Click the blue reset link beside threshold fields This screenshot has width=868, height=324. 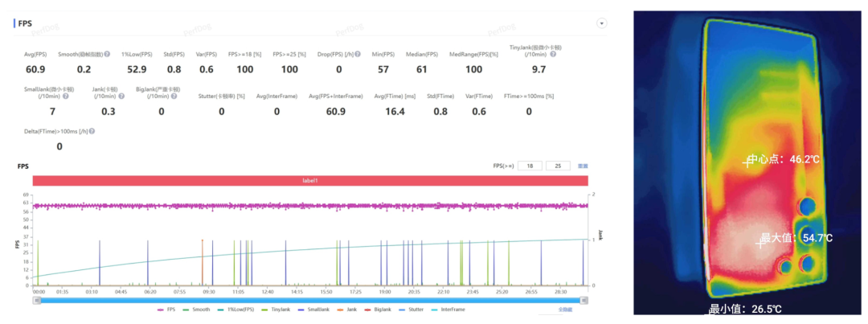coord(583,166)
